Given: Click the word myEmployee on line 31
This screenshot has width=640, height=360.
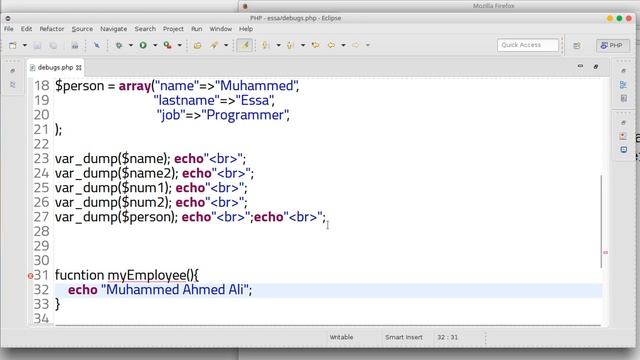Looking at the screenshot, I should (x=147, y=275).
